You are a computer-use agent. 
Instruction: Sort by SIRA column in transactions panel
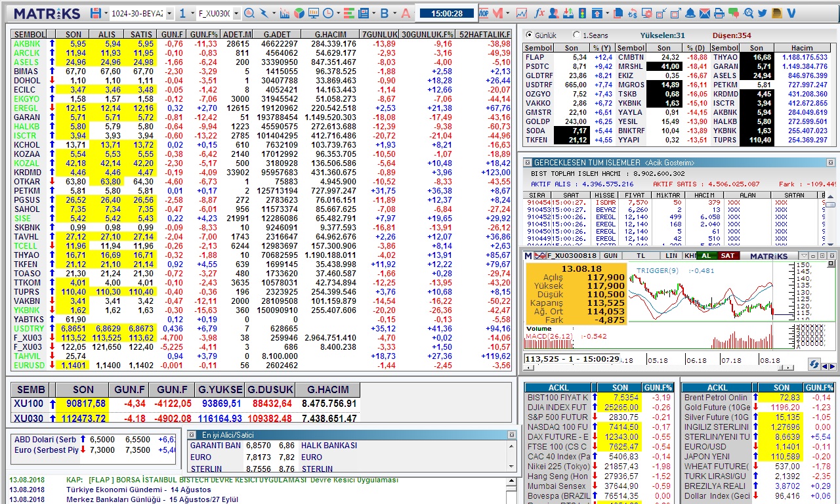pos(537,195)
